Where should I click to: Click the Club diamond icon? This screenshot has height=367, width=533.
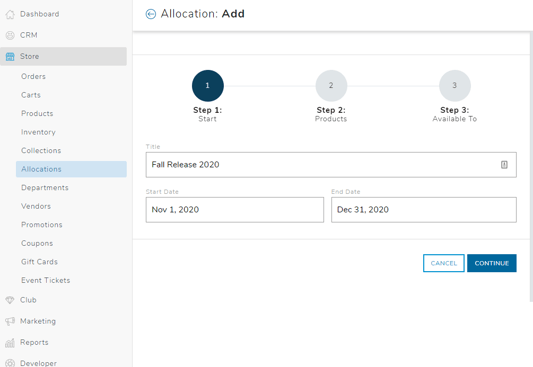(x=10, y=300)
